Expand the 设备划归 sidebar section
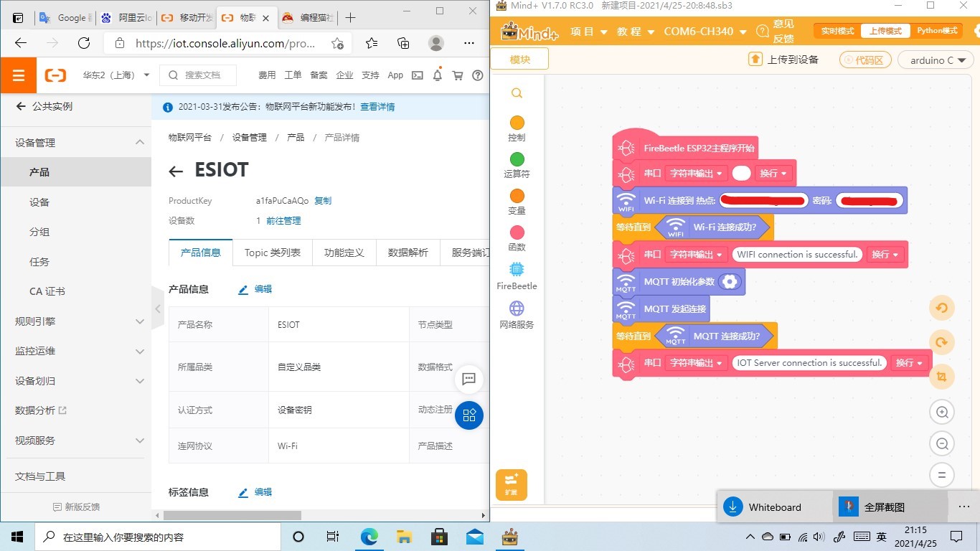Image resolution: width=980 pixels, height=551 pixels. [140, 381]
